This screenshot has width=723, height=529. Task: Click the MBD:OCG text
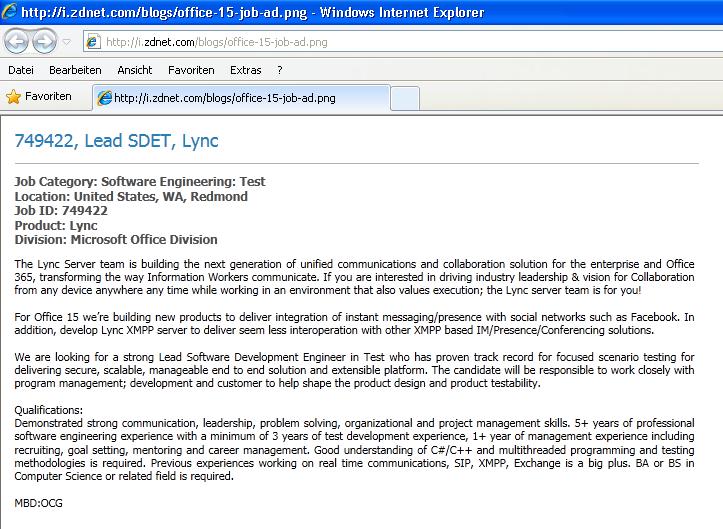pos(38,503)
